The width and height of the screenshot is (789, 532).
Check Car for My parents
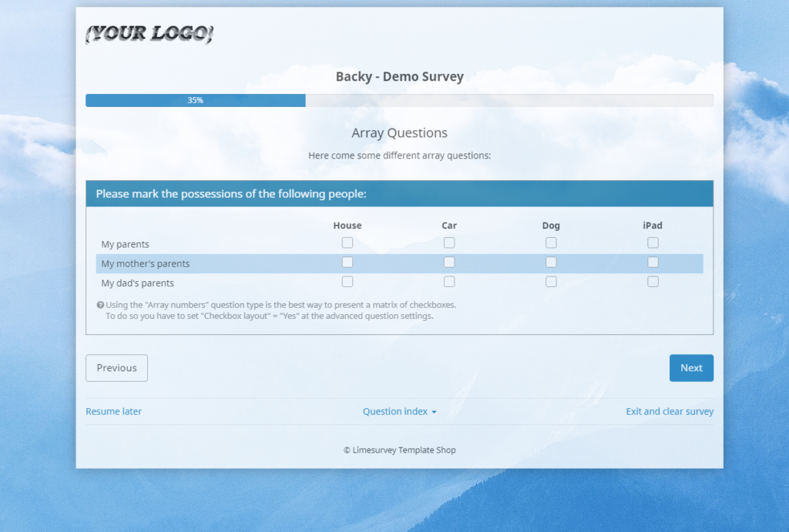[449, 243]
